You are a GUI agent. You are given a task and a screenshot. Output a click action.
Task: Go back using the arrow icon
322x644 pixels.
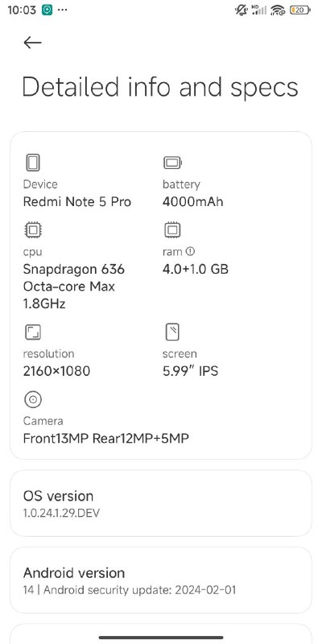pyautogui.click(x=32, y=43)
